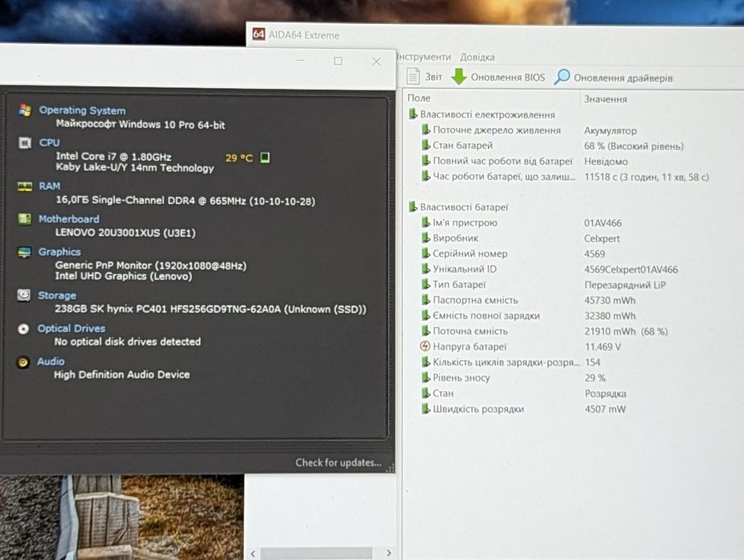Open the Інструменти menu in AIDA64
Viewport: 744px width, 560px height.
point(424,57)
